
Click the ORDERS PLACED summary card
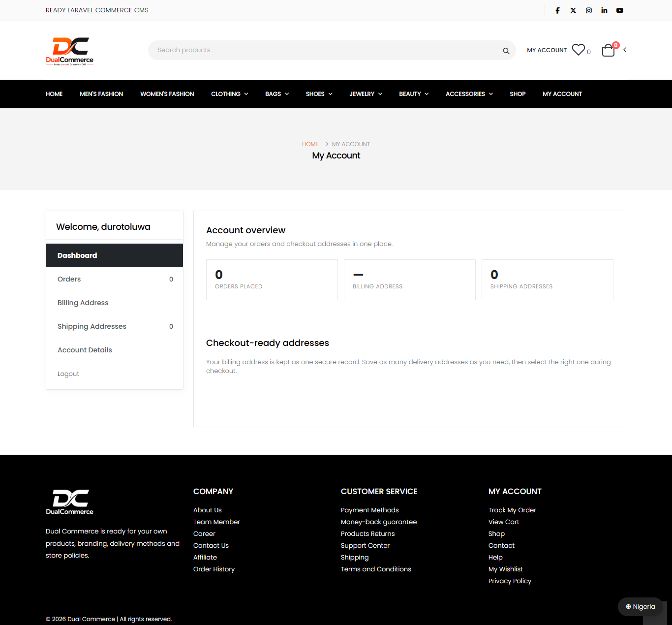tap(272, 280)
